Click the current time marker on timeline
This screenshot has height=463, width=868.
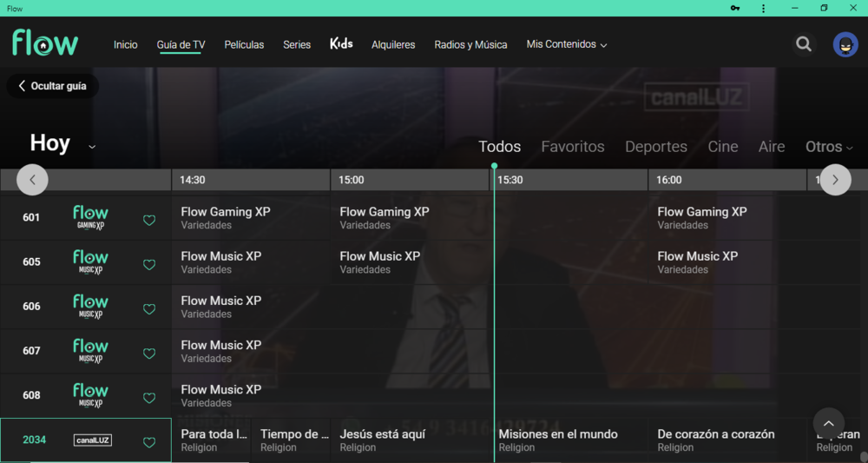[x=494, y=165]
